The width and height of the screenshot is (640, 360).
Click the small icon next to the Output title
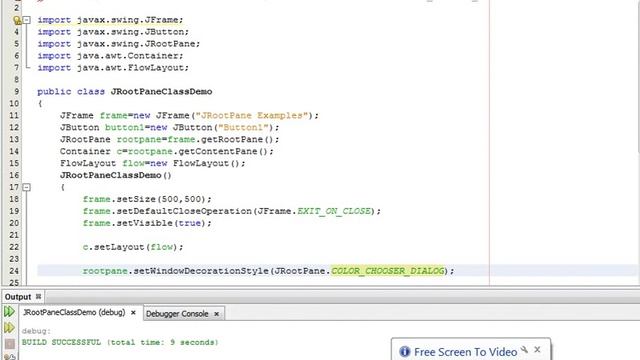click(x=38, y=296)
